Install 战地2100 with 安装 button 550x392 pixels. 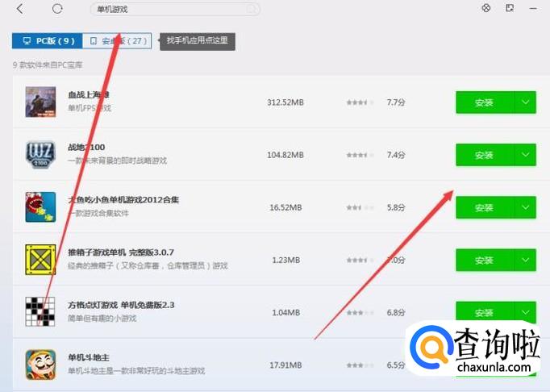coord(485,155)
